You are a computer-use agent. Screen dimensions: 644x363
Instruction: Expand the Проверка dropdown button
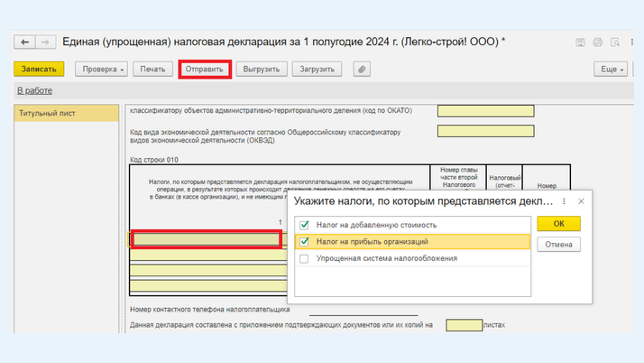click(x=102, y=69)
